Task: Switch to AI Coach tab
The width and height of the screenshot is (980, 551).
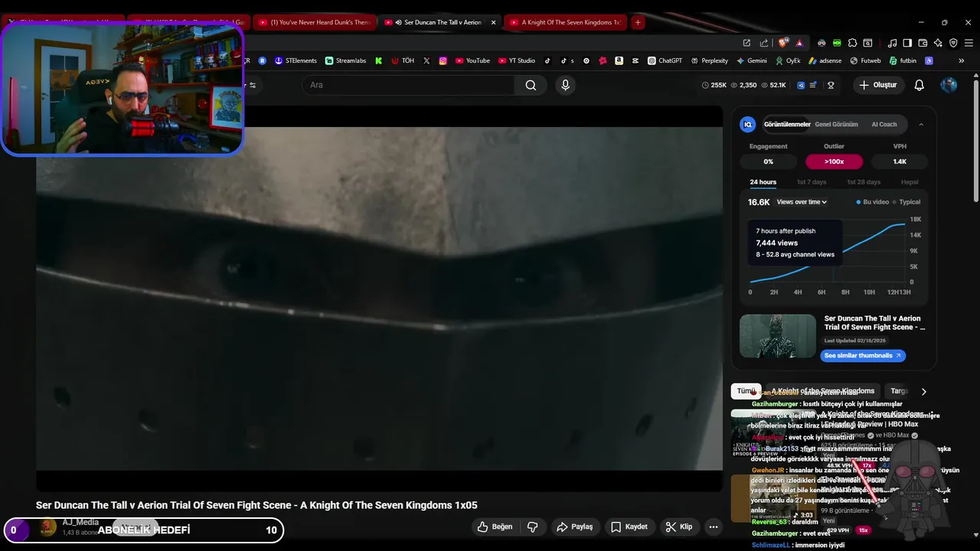Action: 884,124
